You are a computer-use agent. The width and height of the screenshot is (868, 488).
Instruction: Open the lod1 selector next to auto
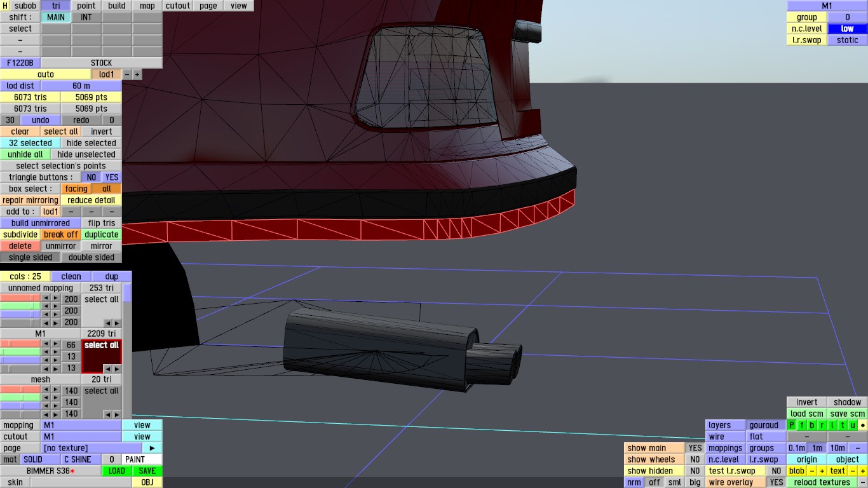(x=107, y=74)
